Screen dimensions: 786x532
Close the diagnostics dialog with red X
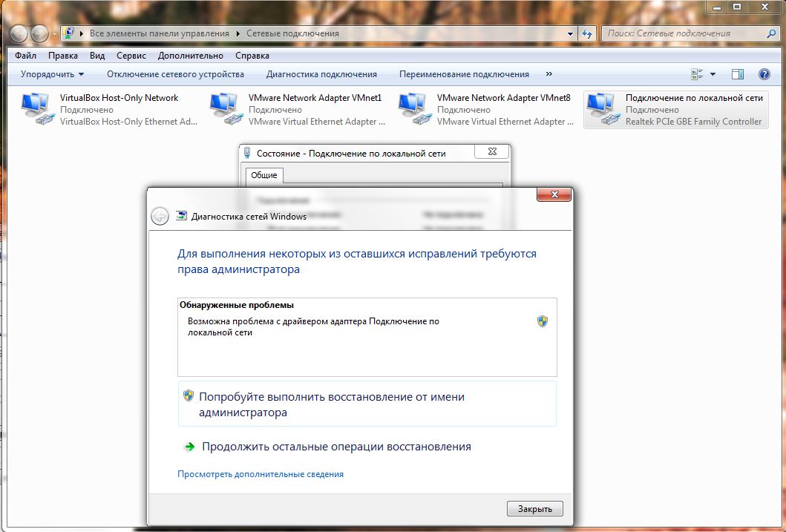coord(554,194)
